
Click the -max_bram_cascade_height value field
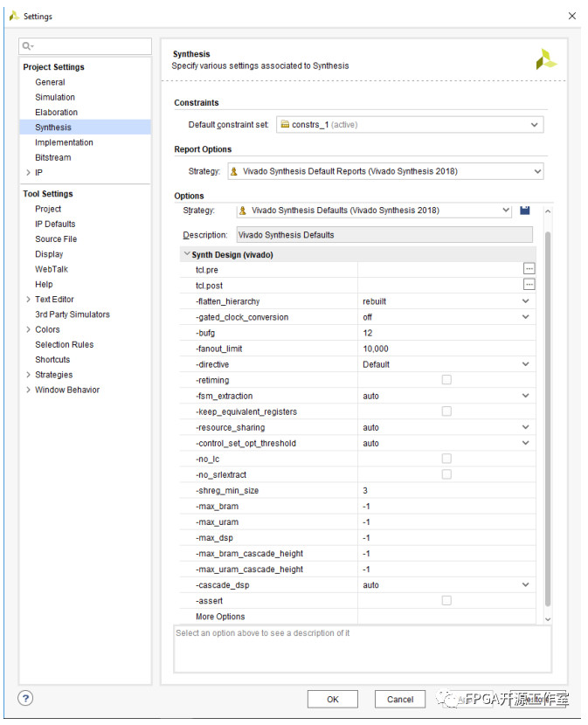point(446,554)
